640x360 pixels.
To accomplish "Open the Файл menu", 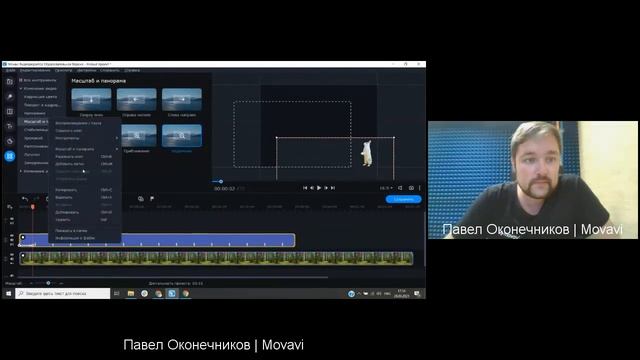I will click(x=10, y=70).
